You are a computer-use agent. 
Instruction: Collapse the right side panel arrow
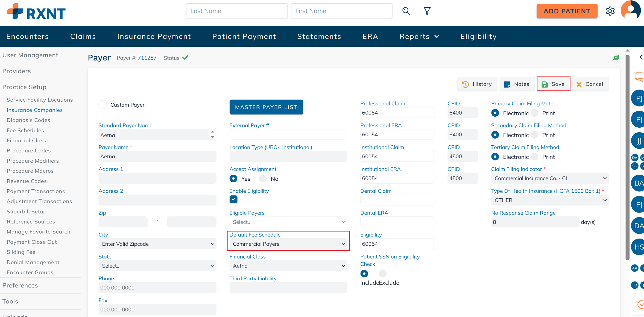641,57
